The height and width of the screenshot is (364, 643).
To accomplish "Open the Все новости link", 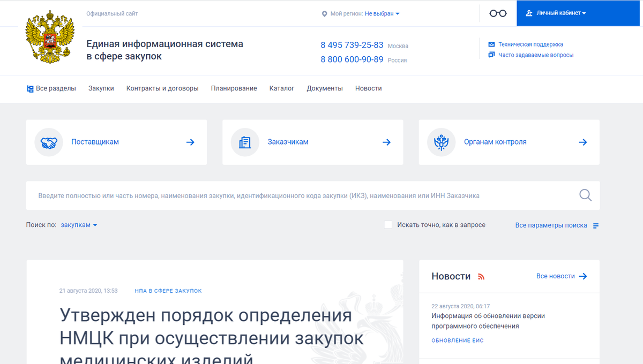I will 556,276.
